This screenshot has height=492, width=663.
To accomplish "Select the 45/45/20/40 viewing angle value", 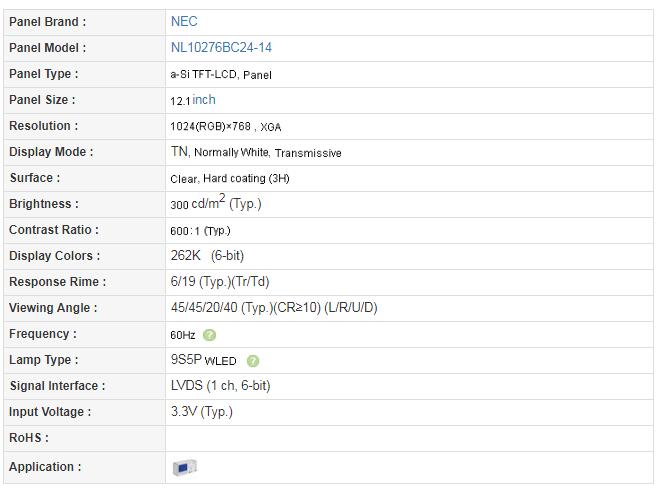I will coord(274,307).
